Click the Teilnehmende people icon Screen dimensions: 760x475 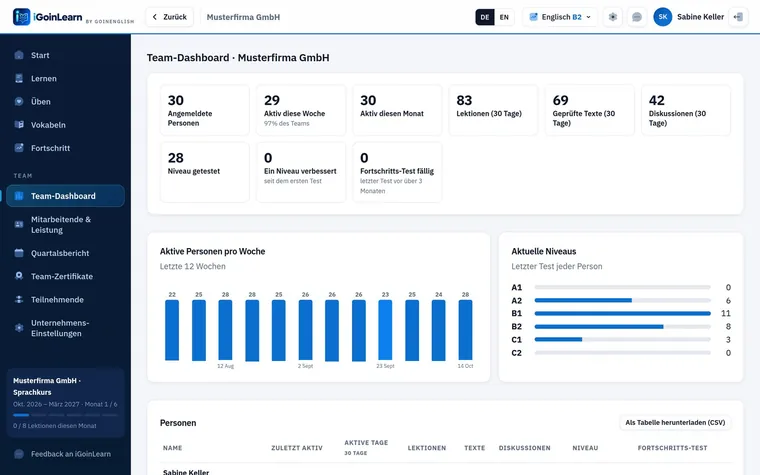click(19, 299)
